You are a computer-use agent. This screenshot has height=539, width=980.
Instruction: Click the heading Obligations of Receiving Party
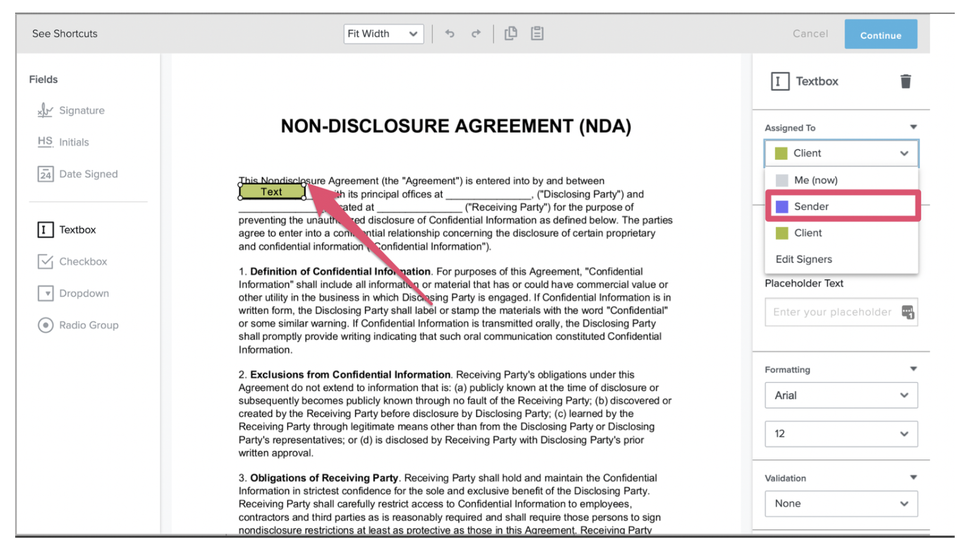point(324,478)
